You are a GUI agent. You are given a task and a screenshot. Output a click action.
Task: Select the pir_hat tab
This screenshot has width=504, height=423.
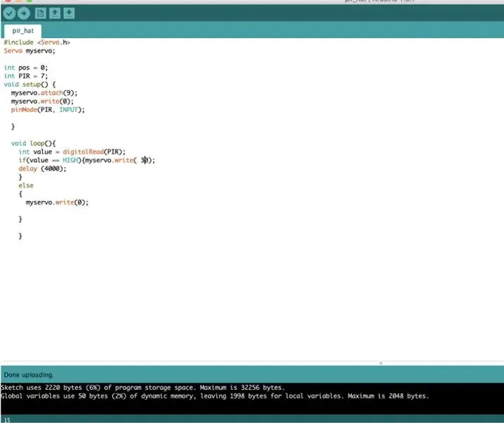(x=23, y=31)
